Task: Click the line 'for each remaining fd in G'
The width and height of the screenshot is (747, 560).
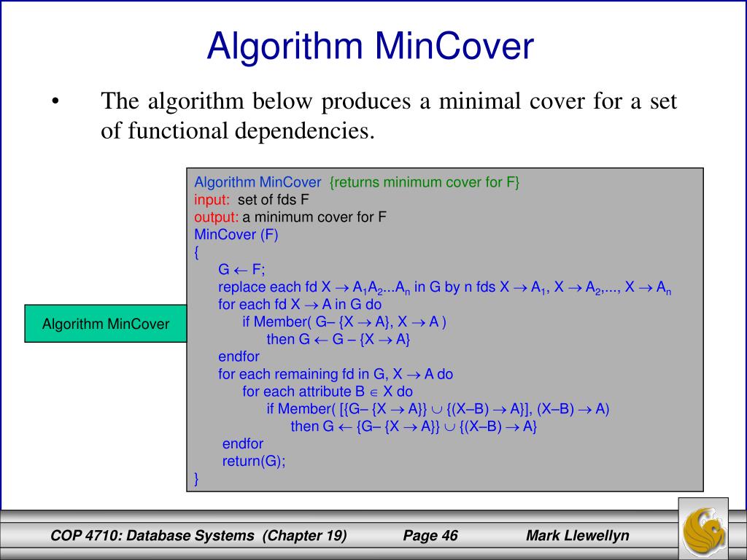Action: (336, 374)
